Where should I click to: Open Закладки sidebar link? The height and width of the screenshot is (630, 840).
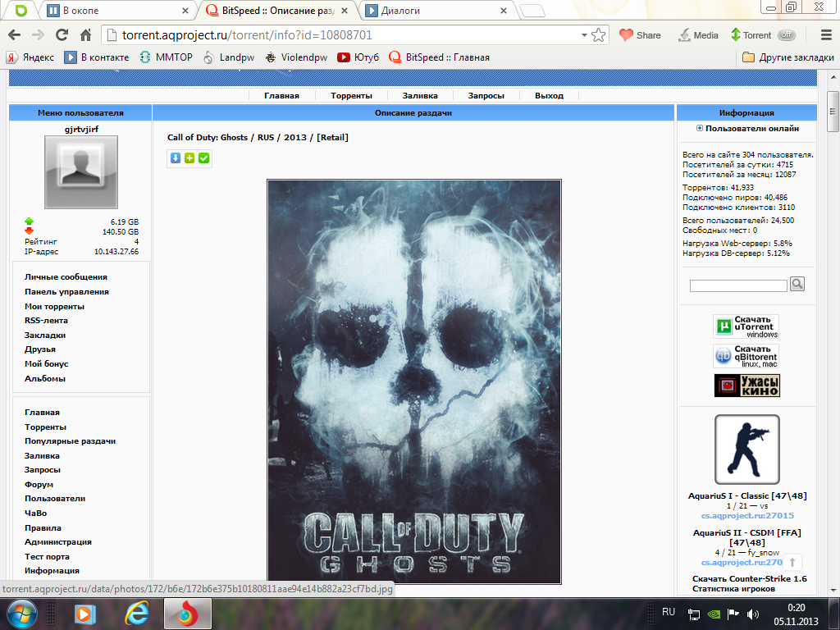(x=45, y=335)
